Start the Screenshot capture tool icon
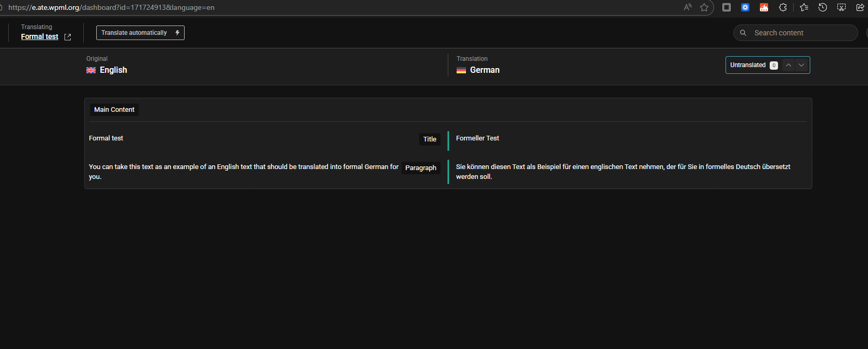 click(841, 7)
